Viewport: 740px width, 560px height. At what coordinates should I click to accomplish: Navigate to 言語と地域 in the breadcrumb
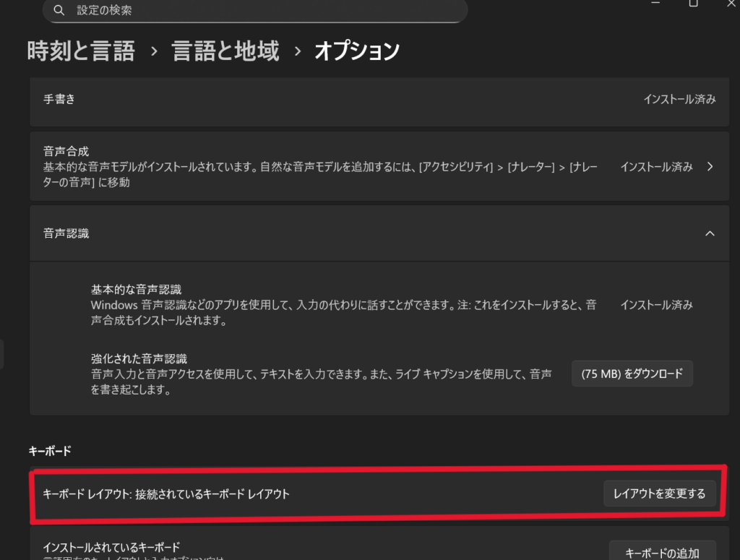coord(225,51)
